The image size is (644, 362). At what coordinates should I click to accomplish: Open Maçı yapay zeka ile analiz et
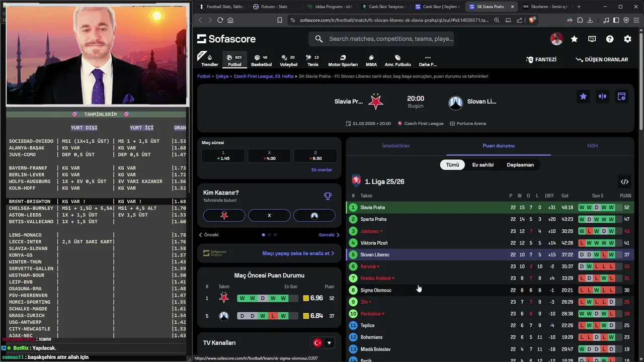[298, 253]
